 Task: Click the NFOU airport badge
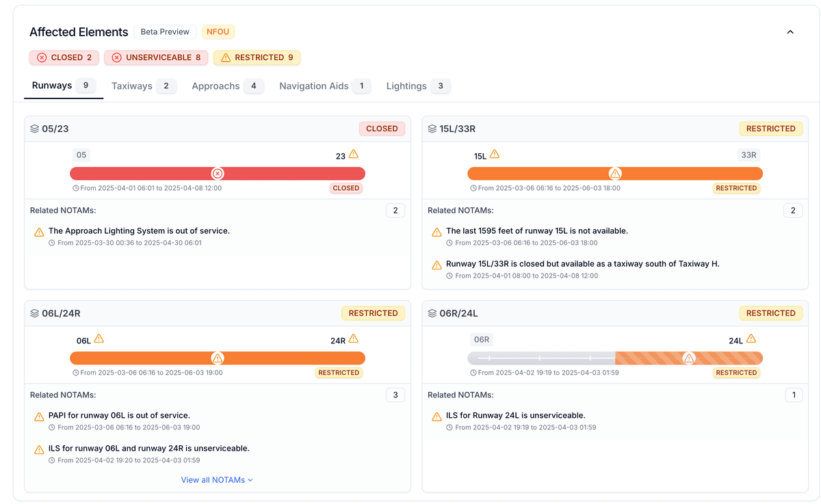[218, 32]
